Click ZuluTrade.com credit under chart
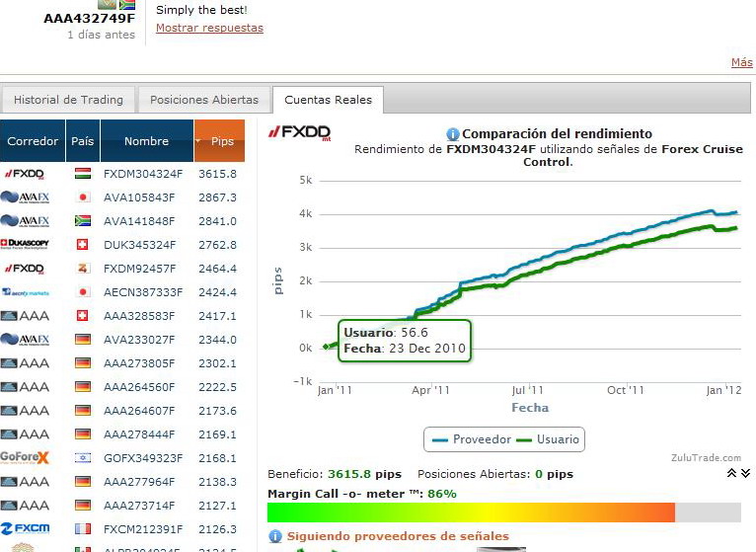The image size is (756, 552). (x=706, y=457)
